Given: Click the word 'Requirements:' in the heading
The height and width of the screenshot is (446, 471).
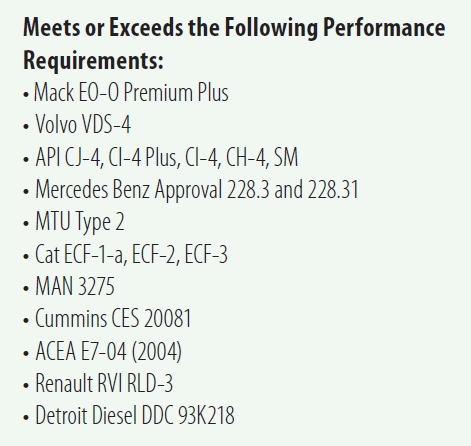Looking at the screenshot, I should (93, 60).
